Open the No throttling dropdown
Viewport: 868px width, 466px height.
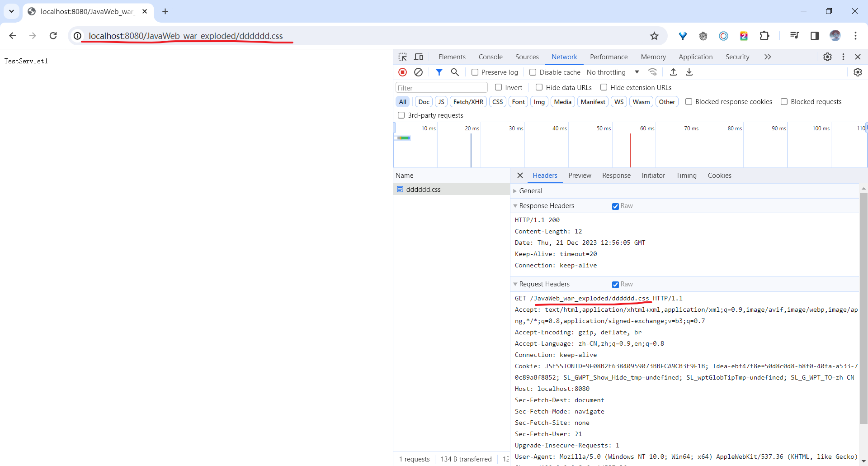[613, 72]
